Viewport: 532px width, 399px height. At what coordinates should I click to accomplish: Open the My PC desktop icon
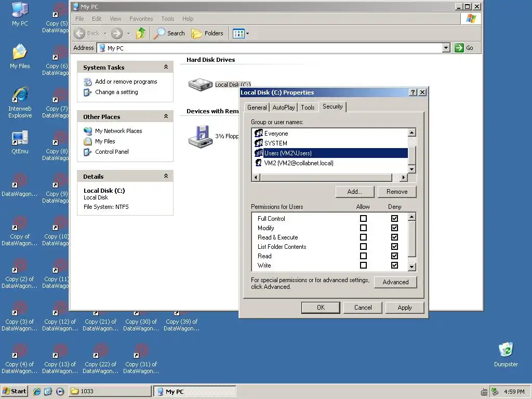(20, 14)
